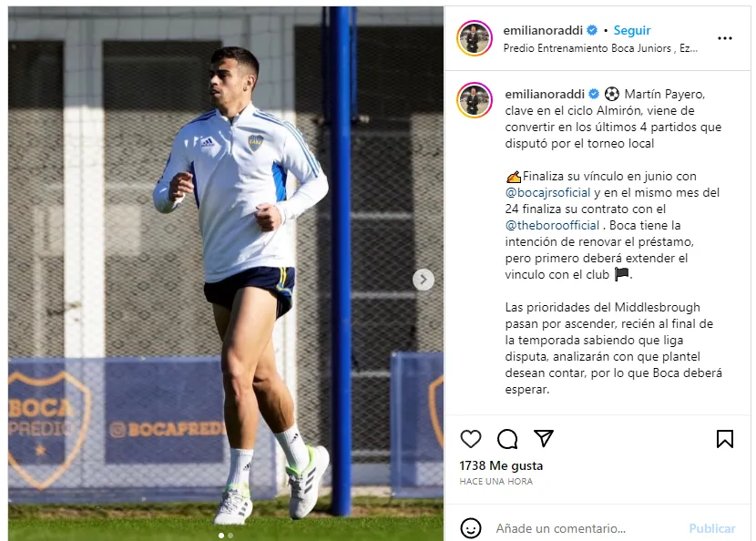The height and width of the screenshot is (541, 756).
Task: Open the @bocajrsoficial mention link
Action: pos(547,193)
